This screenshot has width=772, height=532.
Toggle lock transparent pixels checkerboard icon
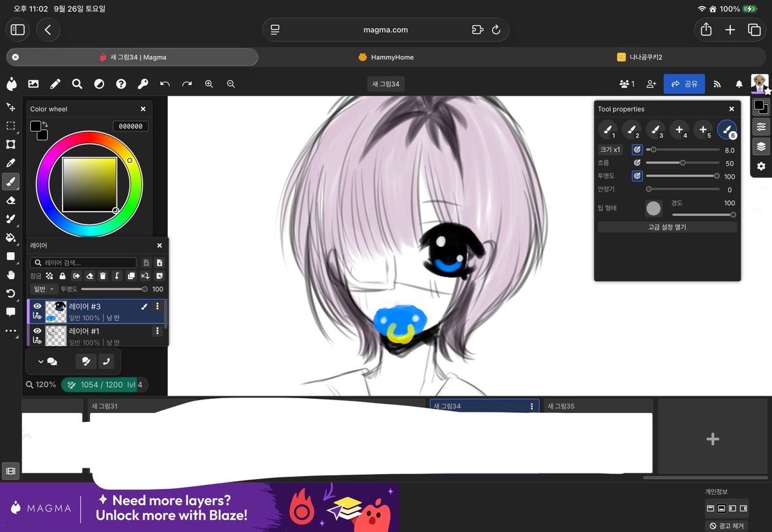pyautogui.click(x=49, y=276)
